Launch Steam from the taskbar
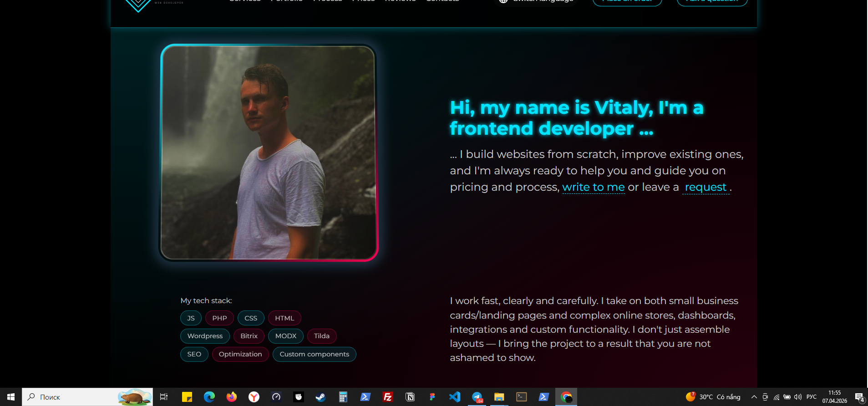 pyautogui.click(x=321, y=397)
